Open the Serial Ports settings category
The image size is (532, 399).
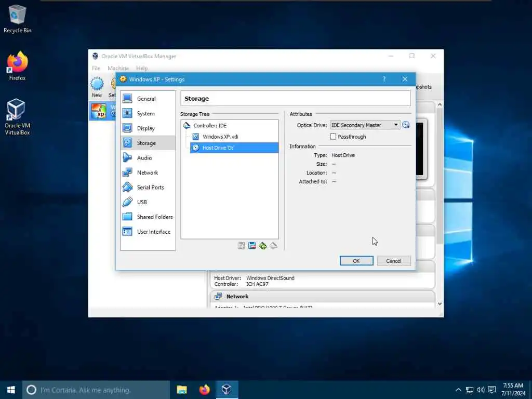(x=148, y=187)
